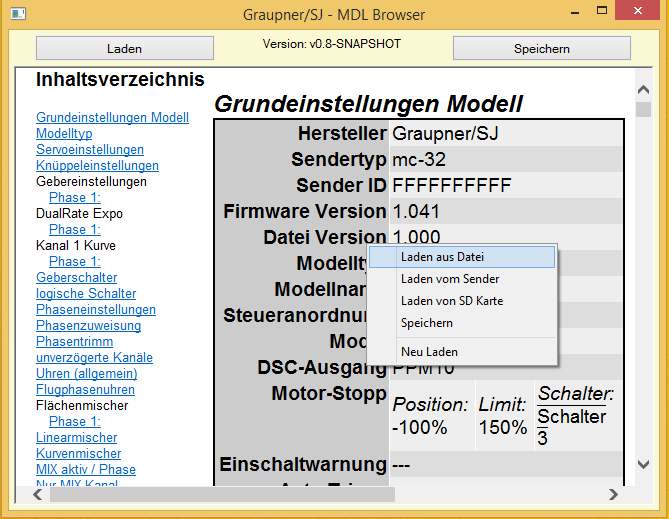The height and width of the screenshot is (519, 669).
Task: Click the horizontal scrollbar right arrow
Action: tap(613, 494)
